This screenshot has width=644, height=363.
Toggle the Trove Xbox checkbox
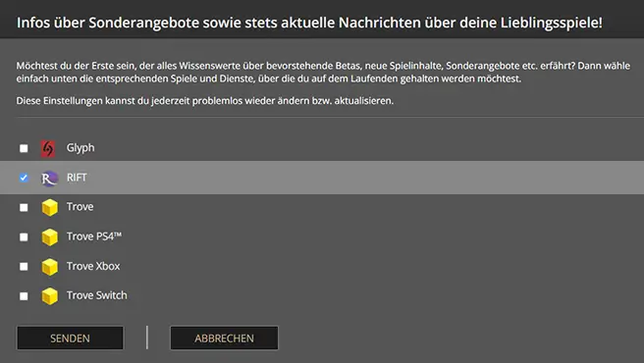click(x=24, y=267)
